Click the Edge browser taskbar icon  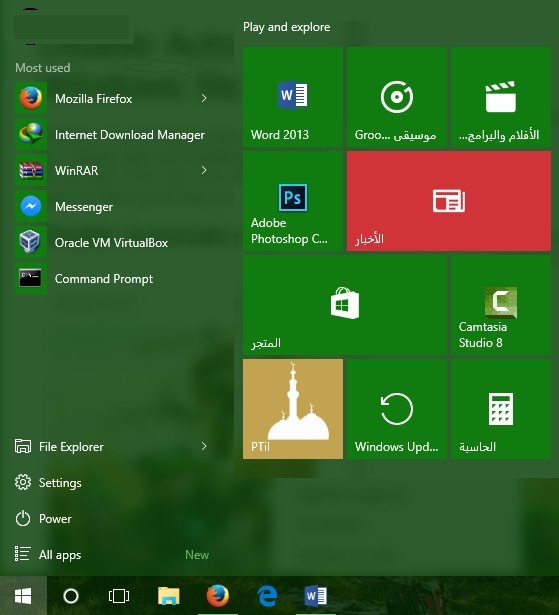[x=267, y=596]
